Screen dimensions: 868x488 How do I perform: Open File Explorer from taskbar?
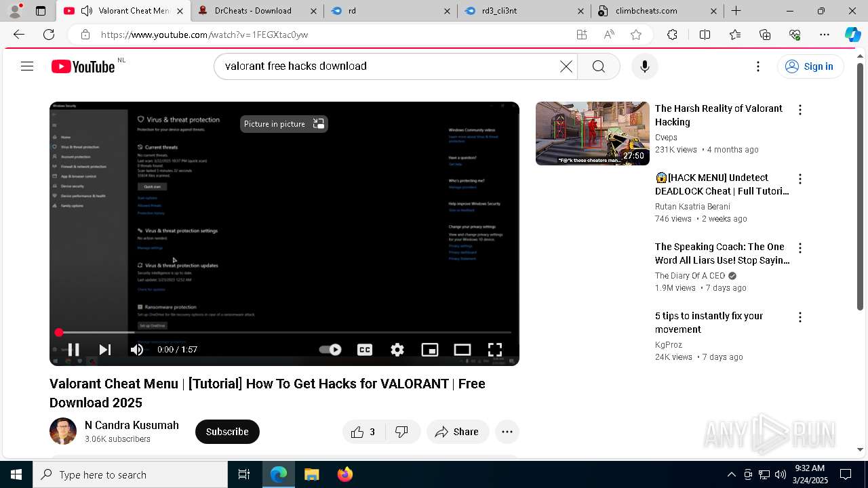pyautogui.click(x=311, y=474)
